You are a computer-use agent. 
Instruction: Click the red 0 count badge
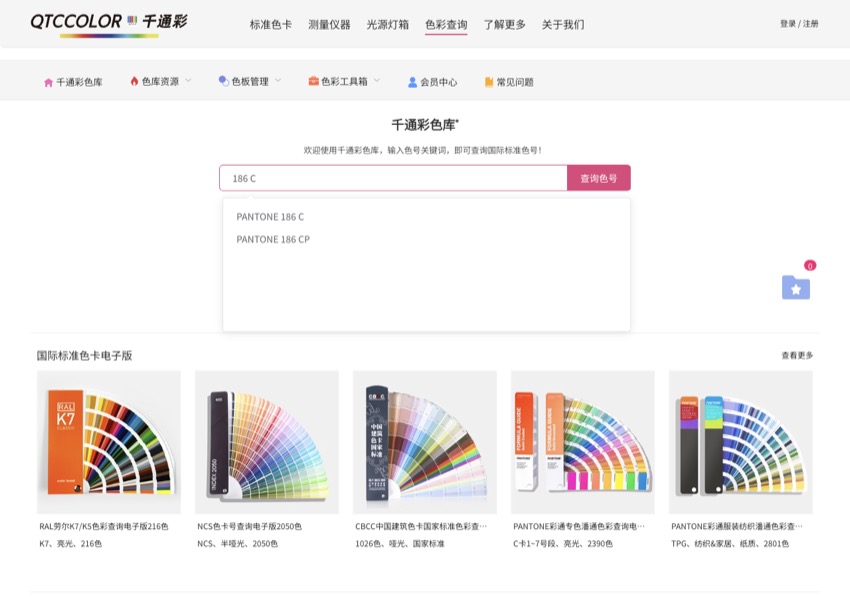[x=810, y=265]
